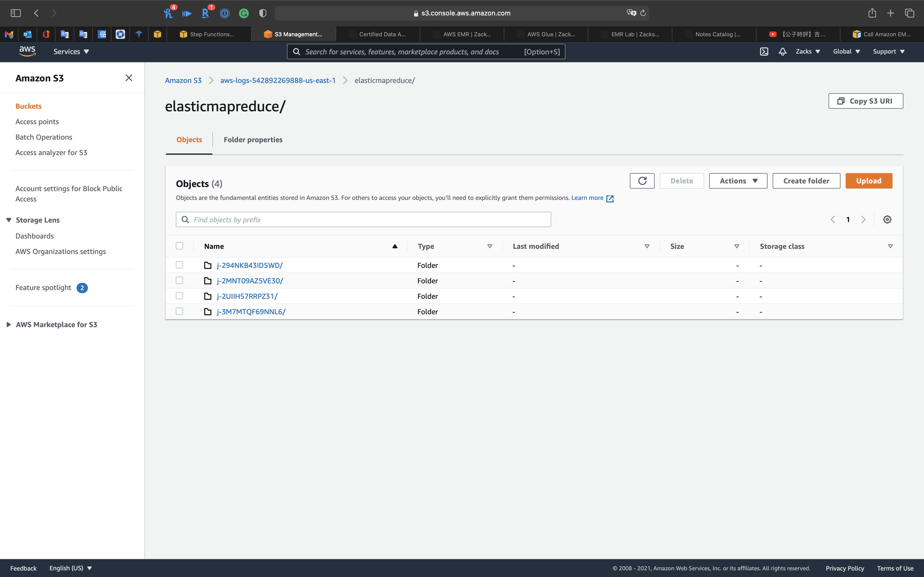Switch to the Folder properties tab
Screen dimensions: 924x577
[x=253, y=140]
